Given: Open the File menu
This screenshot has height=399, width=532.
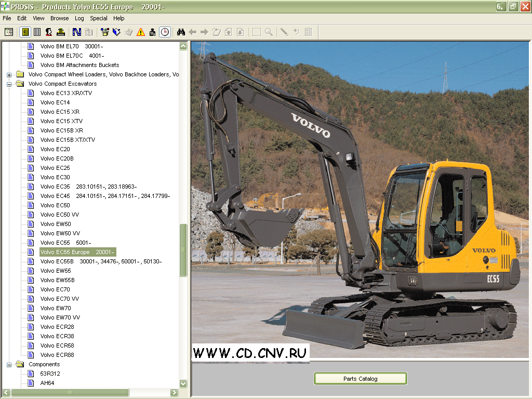Looking at the screenshot, I should [7, 18].
